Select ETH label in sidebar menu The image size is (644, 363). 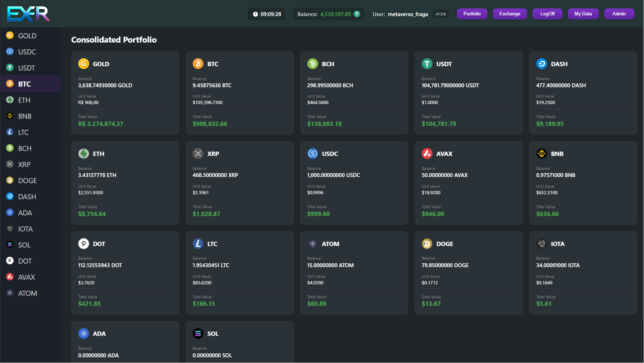(24, 100)
